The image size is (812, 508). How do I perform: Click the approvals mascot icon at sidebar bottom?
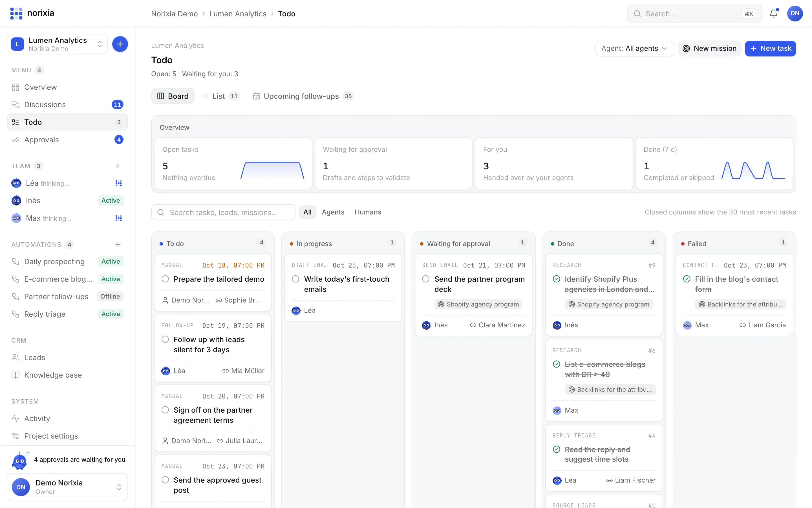(19, 460)
